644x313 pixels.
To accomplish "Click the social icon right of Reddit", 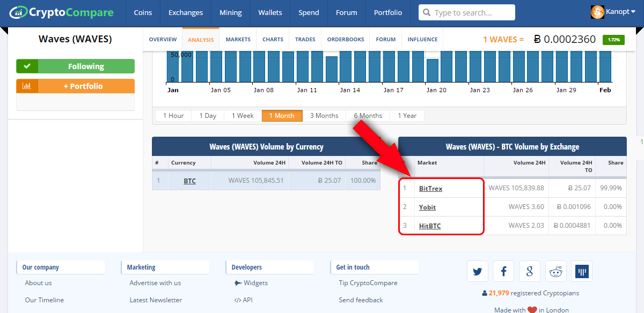I will point(582,272).
